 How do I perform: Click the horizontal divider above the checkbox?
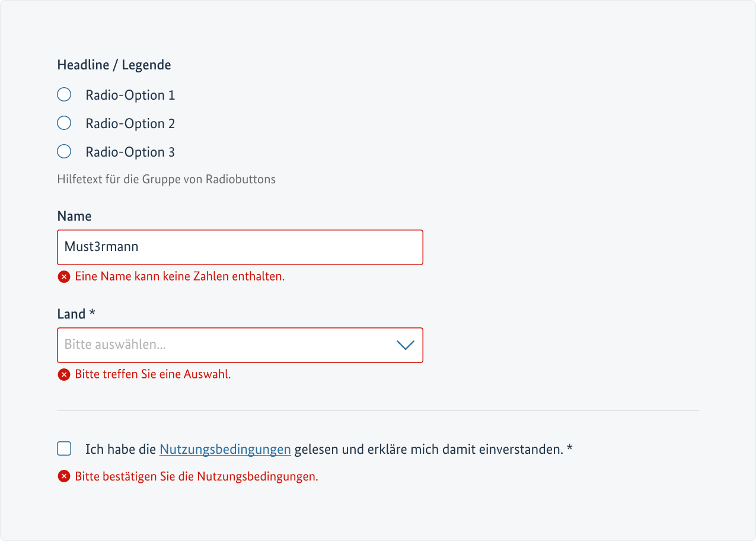coord(378,409)
